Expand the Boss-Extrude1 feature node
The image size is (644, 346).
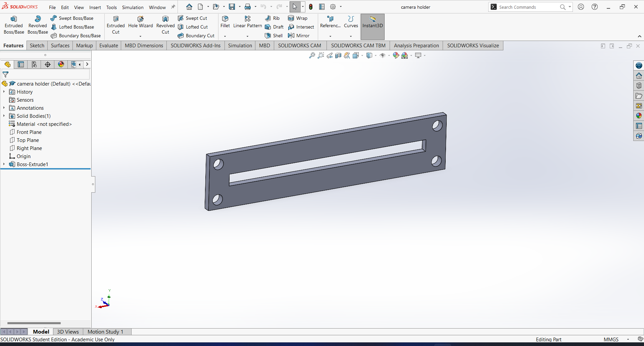tap(4, 164)
